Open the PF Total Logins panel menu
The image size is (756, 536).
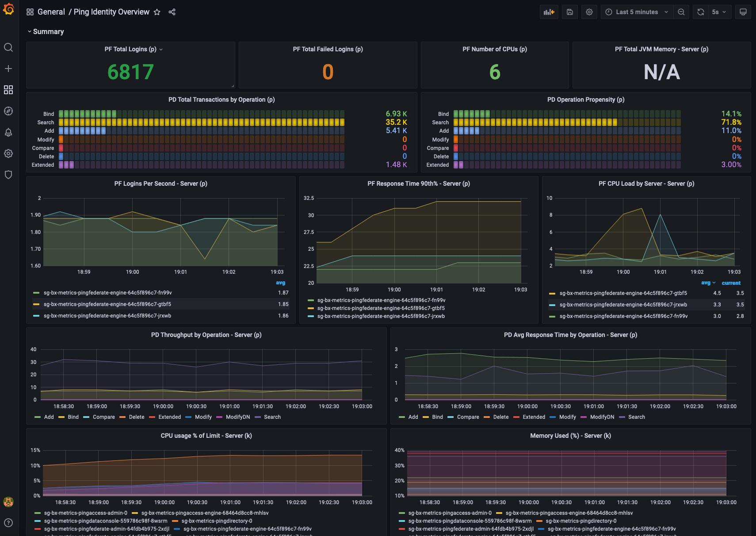pyautogui.click(x=161, y=49)
